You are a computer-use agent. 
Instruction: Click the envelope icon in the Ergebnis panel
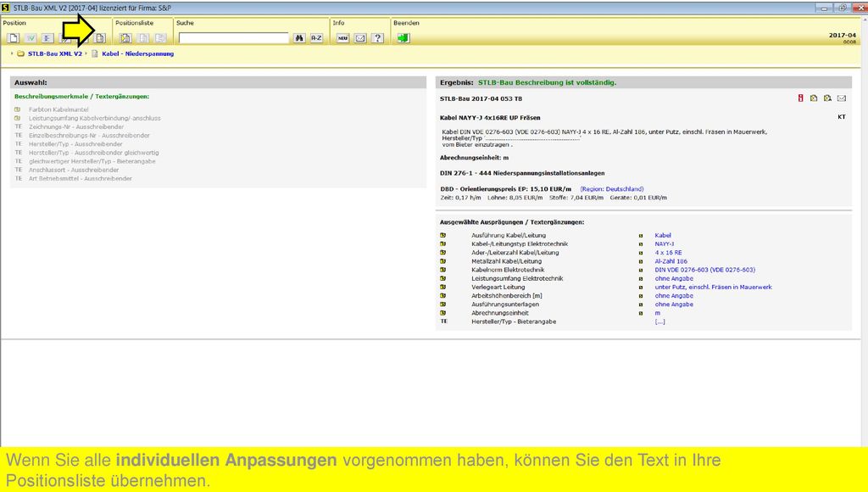842,98
